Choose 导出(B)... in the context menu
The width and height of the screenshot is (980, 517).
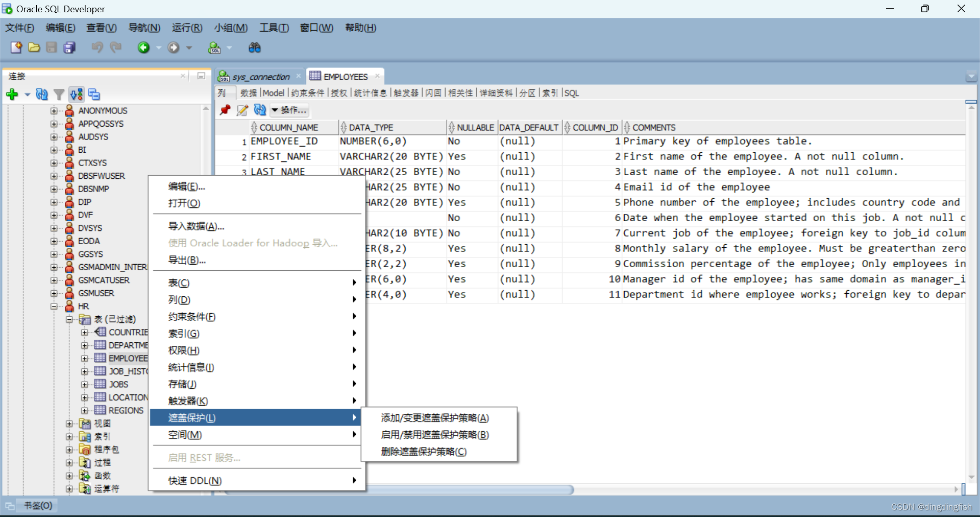(257, 260)
